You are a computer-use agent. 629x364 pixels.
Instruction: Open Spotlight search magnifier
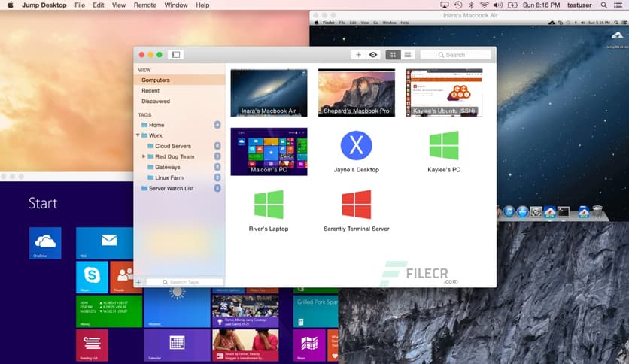click(x=603, y=5)
